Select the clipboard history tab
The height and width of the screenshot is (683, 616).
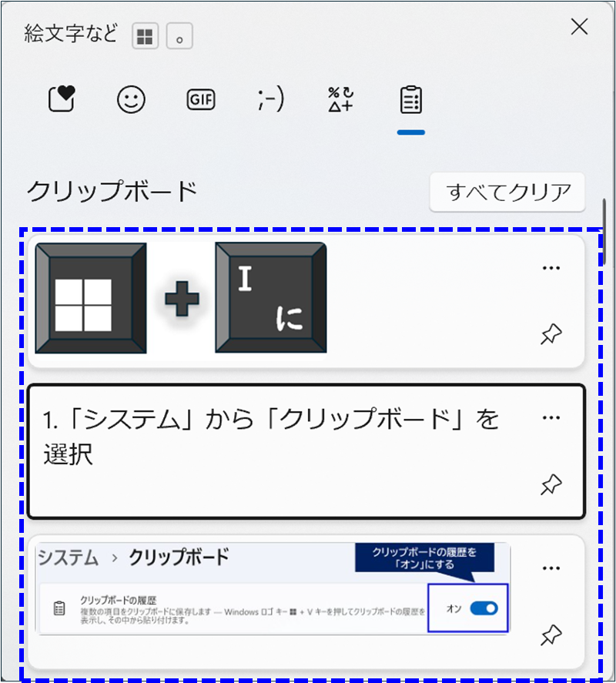pos(410,100)
